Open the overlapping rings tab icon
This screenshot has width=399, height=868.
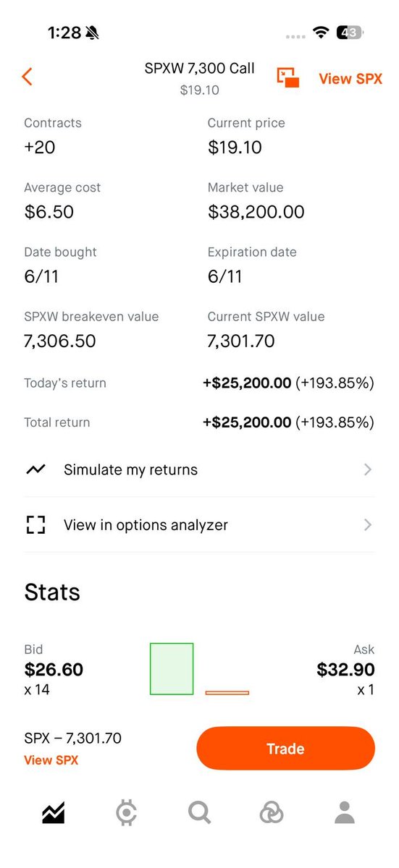(272, 813)
